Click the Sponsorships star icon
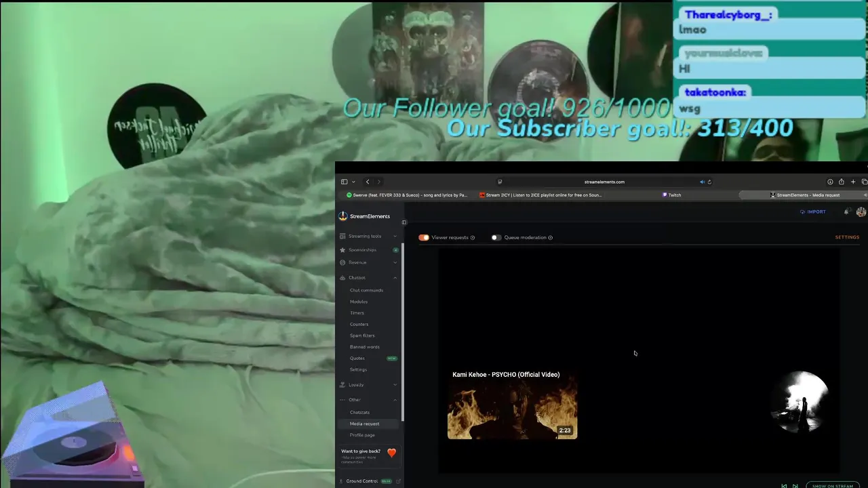Viewport: 868px width, 488px height. click(342, 250)
